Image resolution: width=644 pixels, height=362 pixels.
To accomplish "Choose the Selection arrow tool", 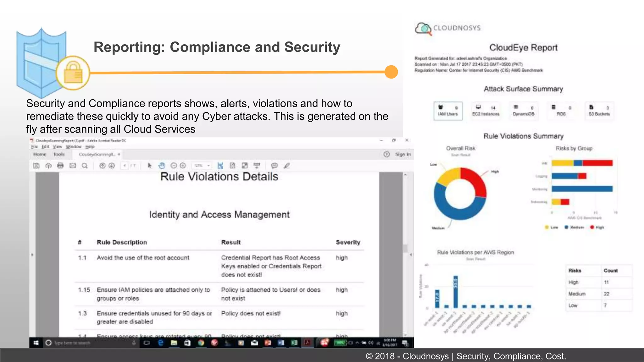I will pyautogui.click(x=150, y=166).
